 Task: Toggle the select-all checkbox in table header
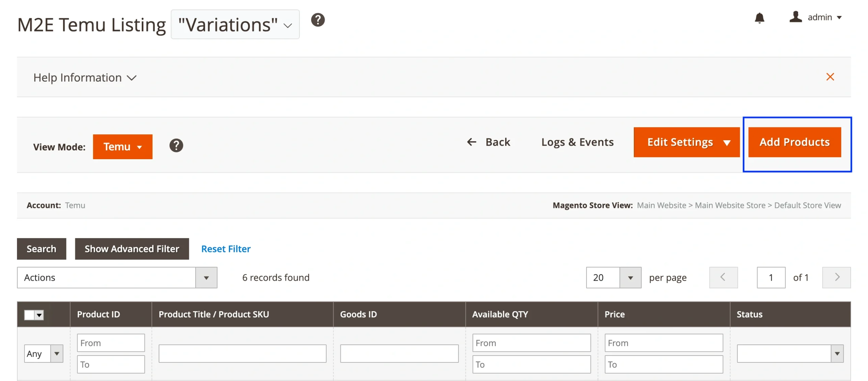29,315
